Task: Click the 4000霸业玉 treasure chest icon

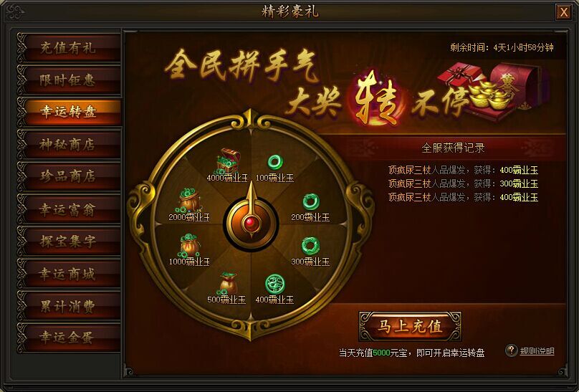Action: (228, 161)
